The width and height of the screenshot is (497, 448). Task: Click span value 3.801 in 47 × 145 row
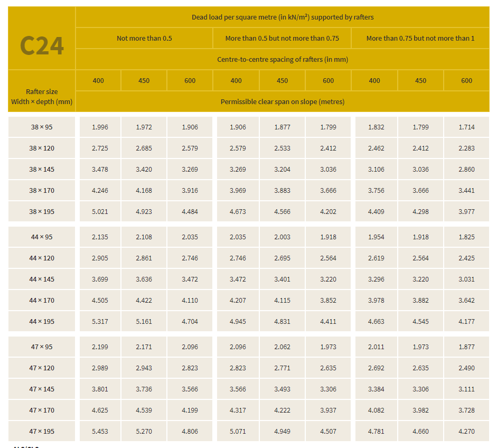pos(100,389)
